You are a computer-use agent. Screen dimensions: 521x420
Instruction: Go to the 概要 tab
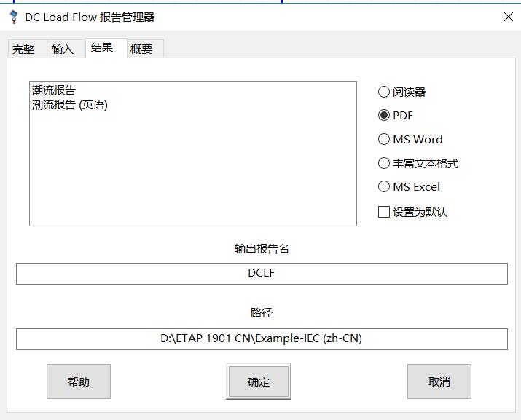(x=141, y=49)
